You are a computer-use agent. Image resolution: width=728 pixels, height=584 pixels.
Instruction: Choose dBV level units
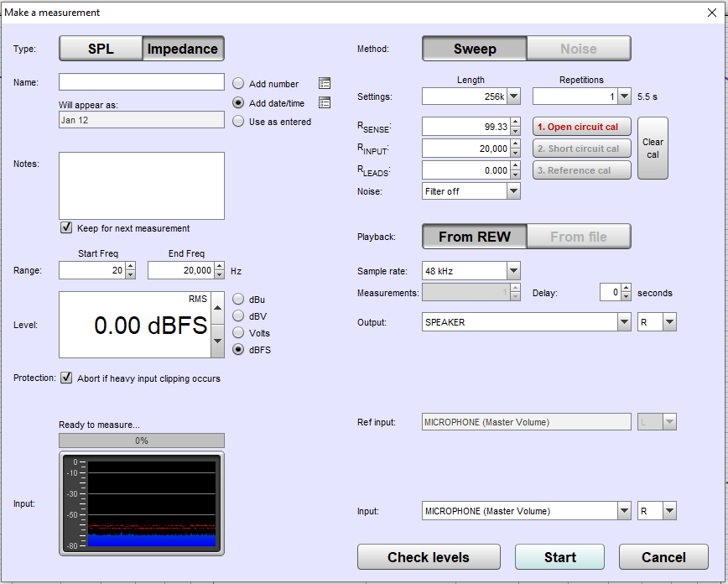click(238, 316)
